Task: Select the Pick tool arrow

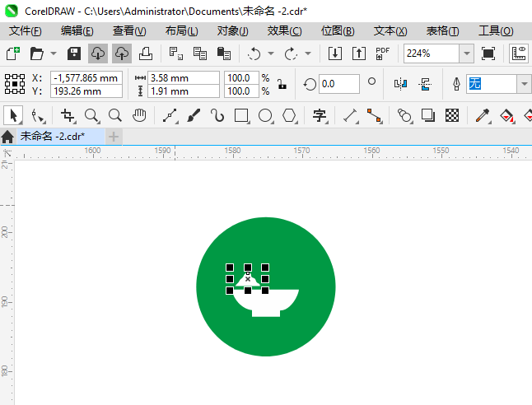Action: pyautogui.click(x=13, y=115)
